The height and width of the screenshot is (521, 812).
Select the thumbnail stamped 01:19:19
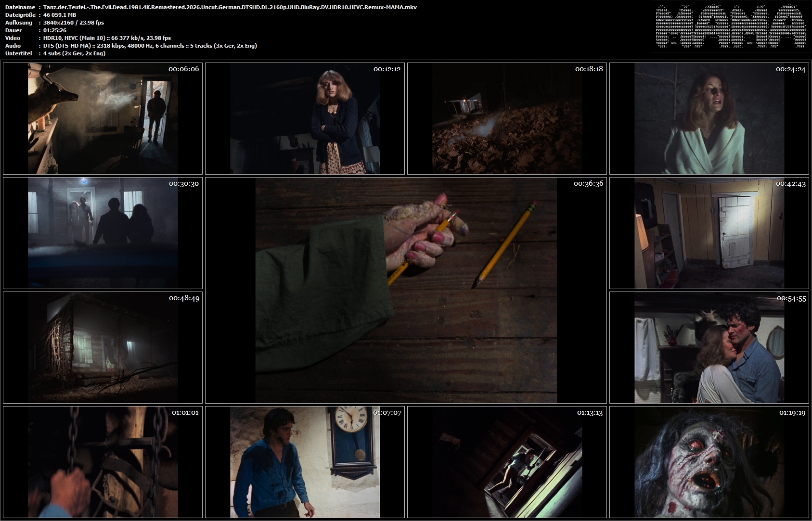click(709, 462)
